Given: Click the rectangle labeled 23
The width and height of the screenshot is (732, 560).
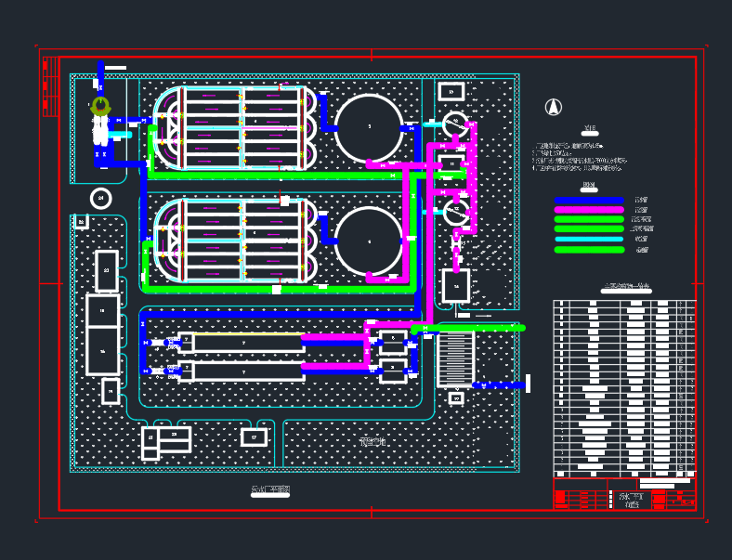Looking at the screenshot, I should tap(107, 271).
